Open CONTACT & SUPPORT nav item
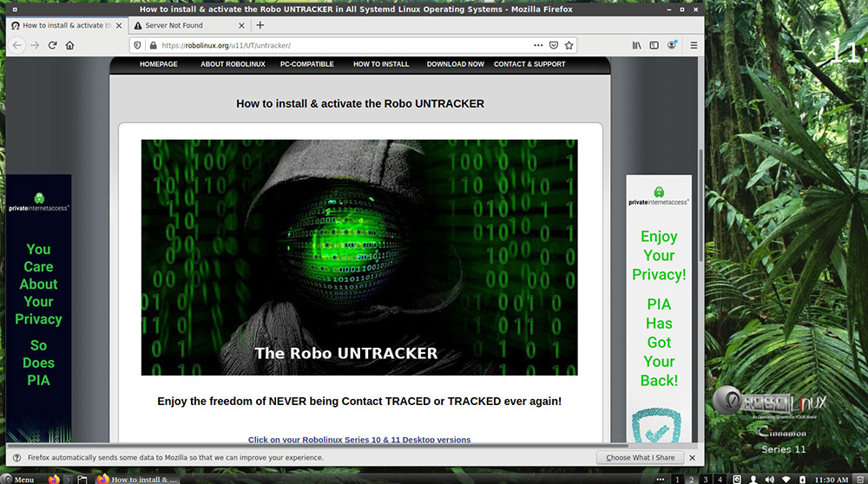The height and width of the screenshot is (484, 868). pyautogui.click(x=529, y=64)
